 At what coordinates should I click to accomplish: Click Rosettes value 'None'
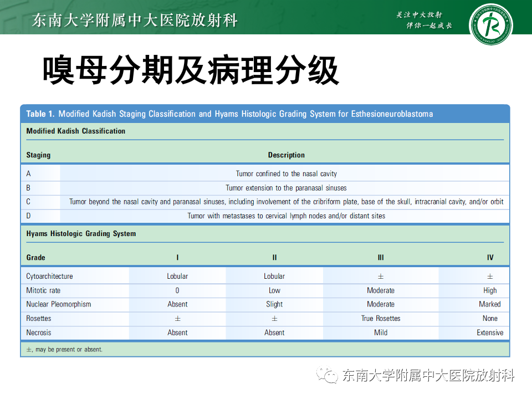(x=490, y=319)
